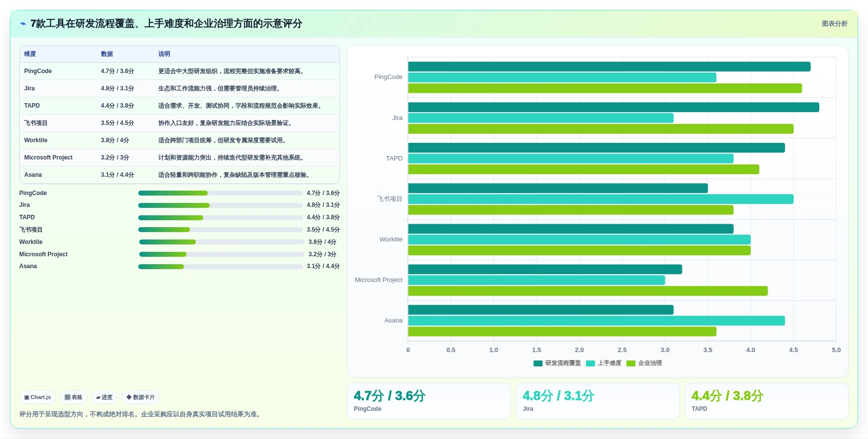Click description 生态和工作流能力强 for Jira
This screenshot has width=868, height=439.
pyautogui.click(x=221, y=88)
